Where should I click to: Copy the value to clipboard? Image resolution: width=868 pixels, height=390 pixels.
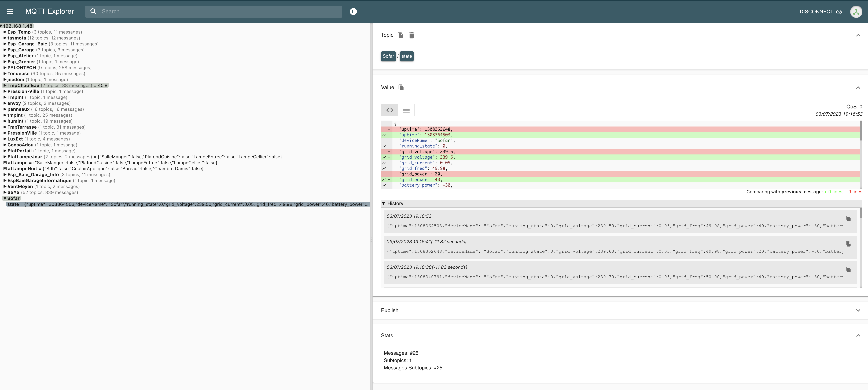click(401, 87)
